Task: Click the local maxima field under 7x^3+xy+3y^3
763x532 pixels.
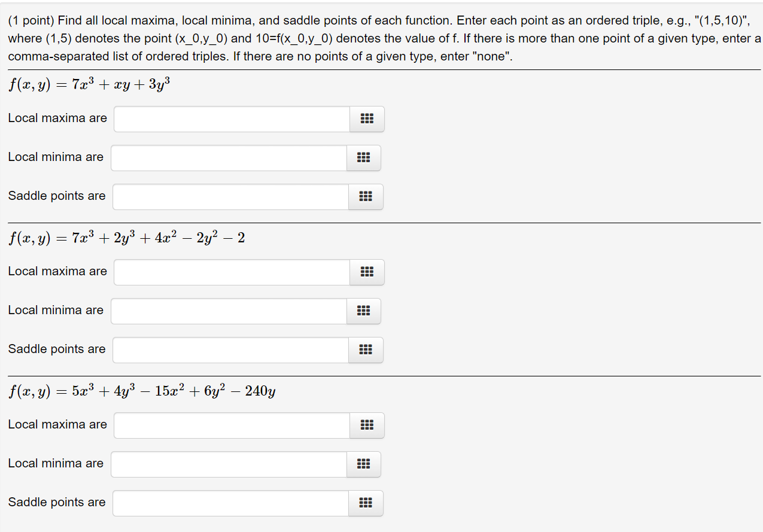Action: point(230,118)
